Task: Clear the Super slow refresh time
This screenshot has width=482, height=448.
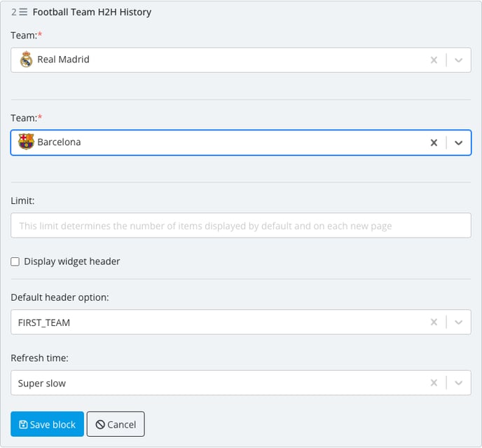Action: (x=434, y=383)
